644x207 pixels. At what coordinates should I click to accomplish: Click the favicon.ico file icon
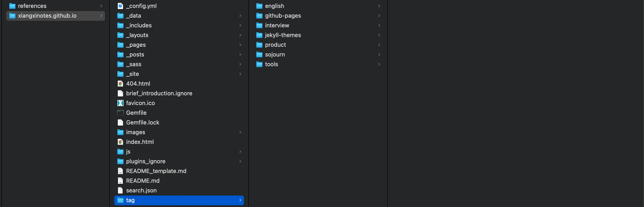[120, 103]
